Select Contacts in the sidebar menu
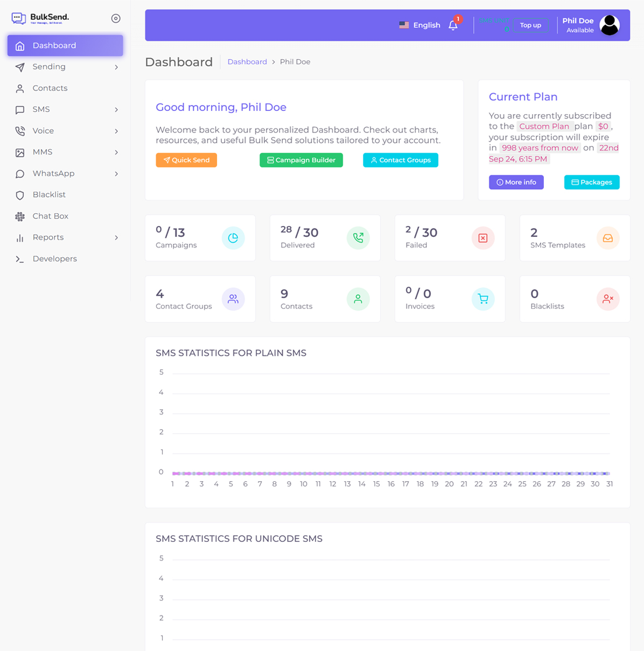Viewport: 644px width, 651px height. (50, 88)
